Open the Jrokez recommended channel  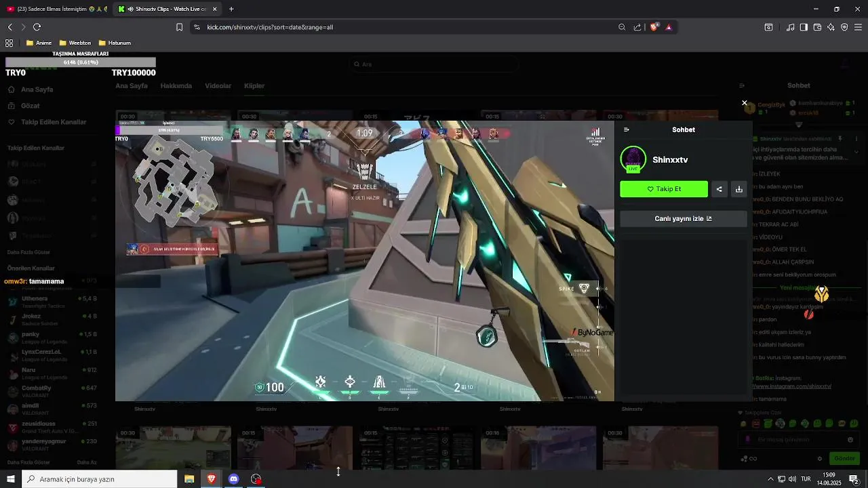(52, 319)
